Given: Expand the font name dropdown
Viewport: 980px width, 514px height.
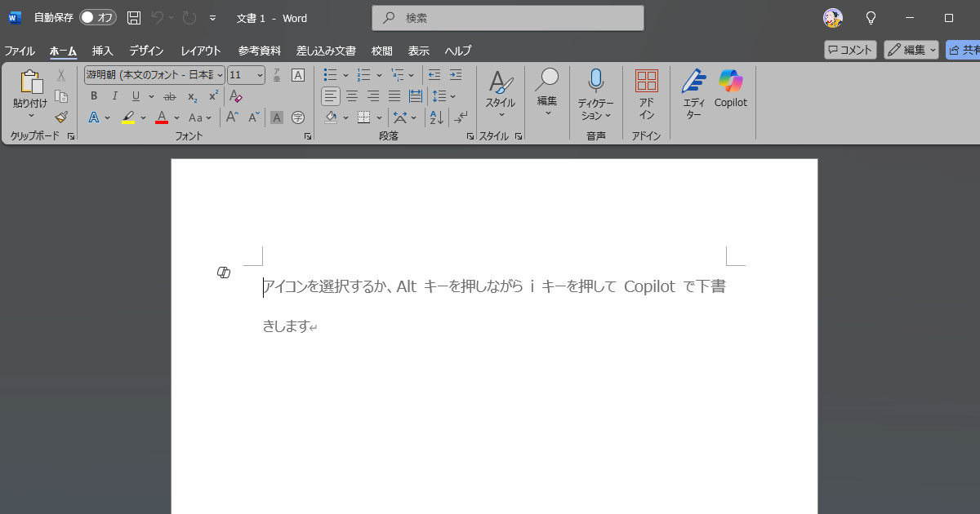Looking at the screenshot, I should 220,75.
